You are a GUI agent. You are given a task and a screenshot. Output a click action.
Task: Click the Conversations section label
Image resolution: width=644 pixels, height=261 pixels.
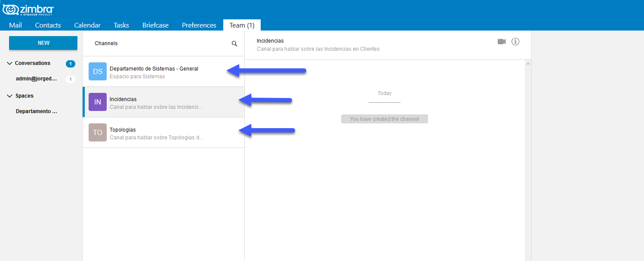click(x=33, y=63)
